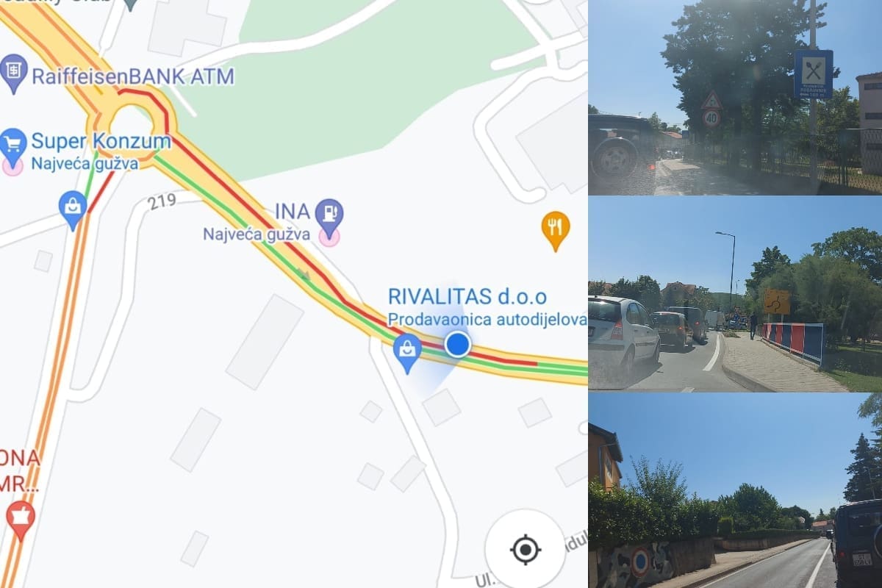Viewport: 882px width, 588px height.
Task: Center map with my-location crosshair button
Action: (526, 550)
